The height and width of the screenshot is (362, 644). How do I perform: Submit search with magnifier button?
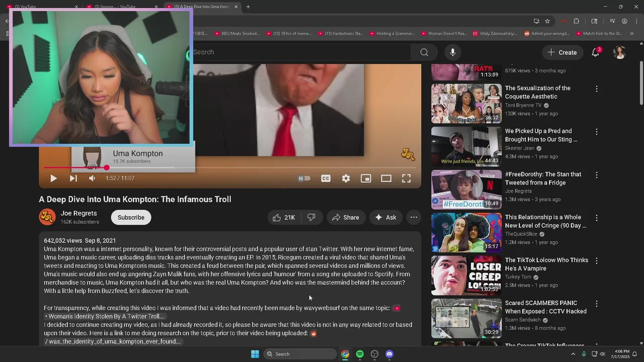pos(424,52)
